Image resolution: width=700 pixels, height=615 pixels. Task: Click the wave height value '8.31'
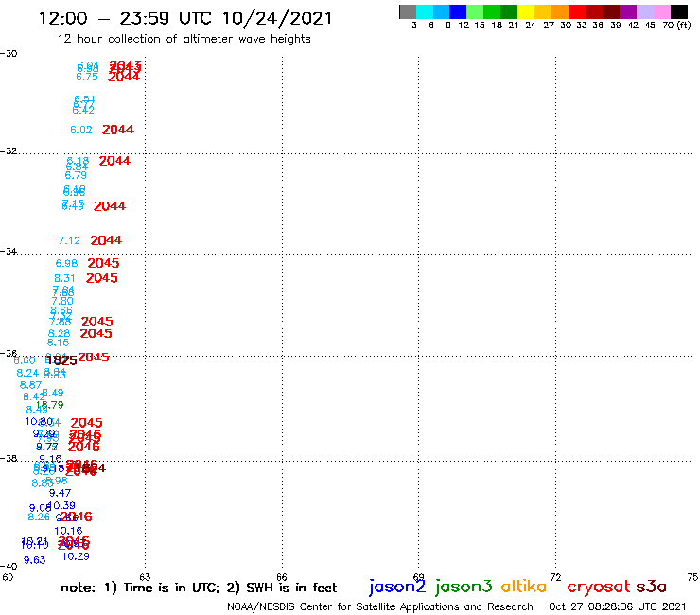point(64,279)
